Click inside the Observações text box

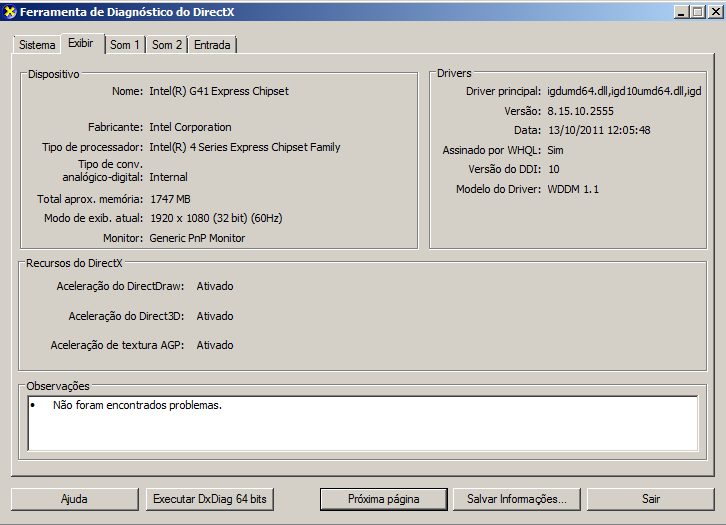363,423
